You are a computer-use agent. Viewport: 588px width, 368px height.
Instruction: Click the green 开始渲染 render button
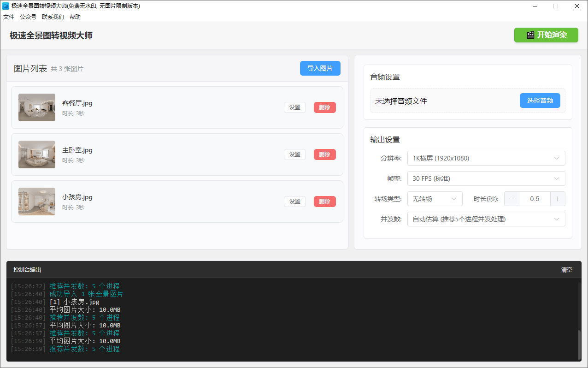pyautogui.click(x=546, y=35)
